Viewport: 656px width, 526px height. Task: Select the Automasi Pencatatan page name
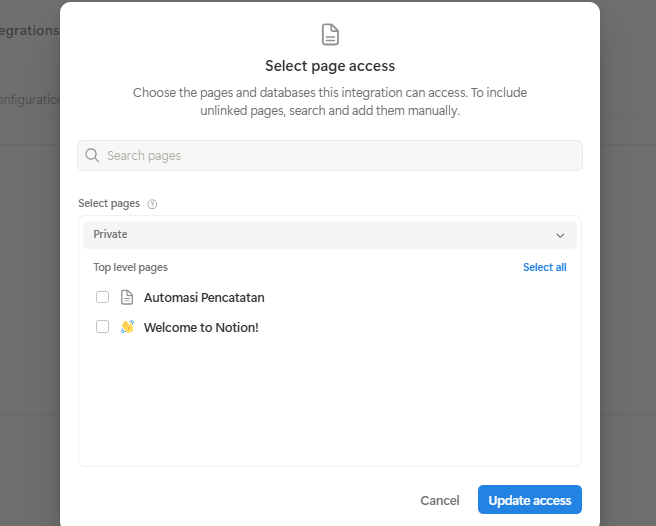click(204, 297)
